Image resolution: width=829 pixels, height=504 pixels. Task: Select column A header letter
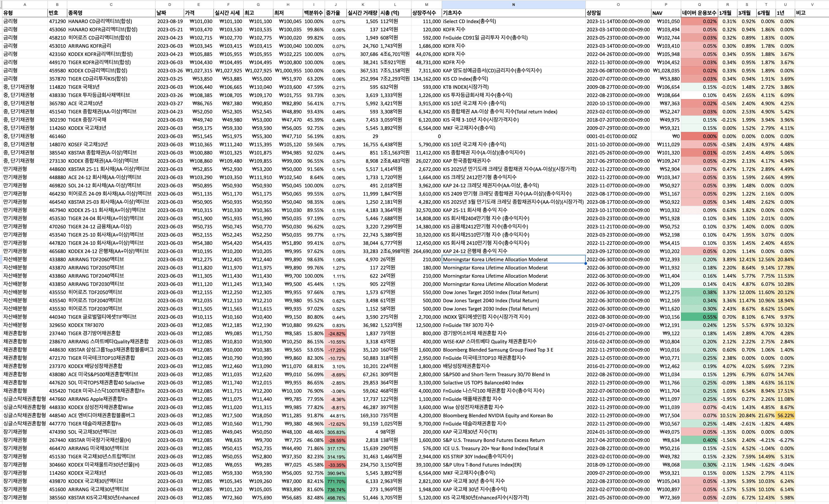pyautogui.click(x=25, y=4)
